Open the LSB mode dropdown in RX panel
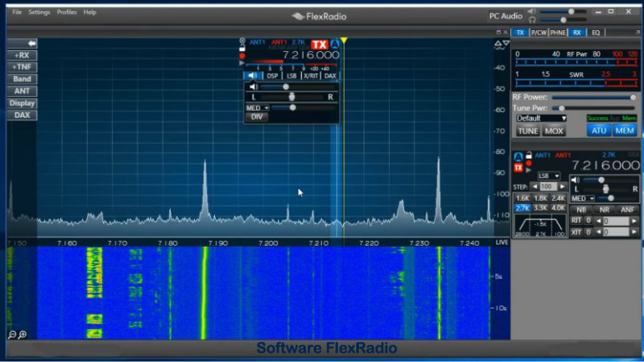Screen dimensions: 644x362 pyautogui.click(x=549, y=176)
